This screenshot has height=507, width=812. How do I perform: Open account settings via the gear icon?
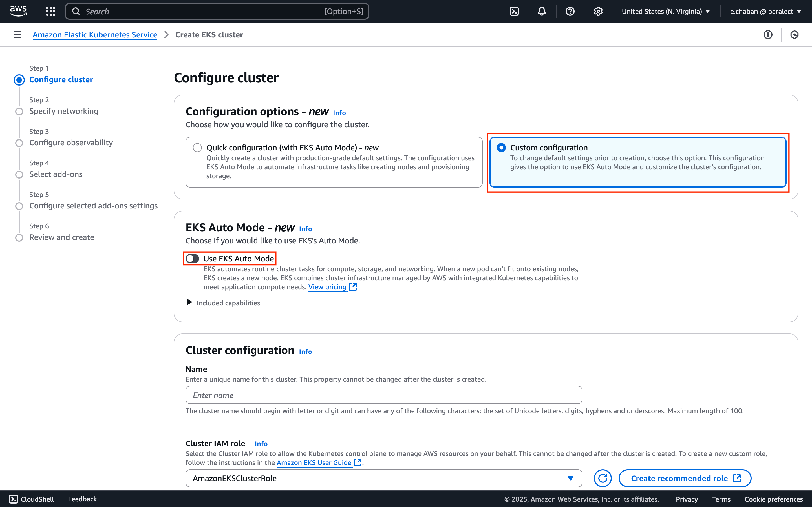(x=598, y=11)
